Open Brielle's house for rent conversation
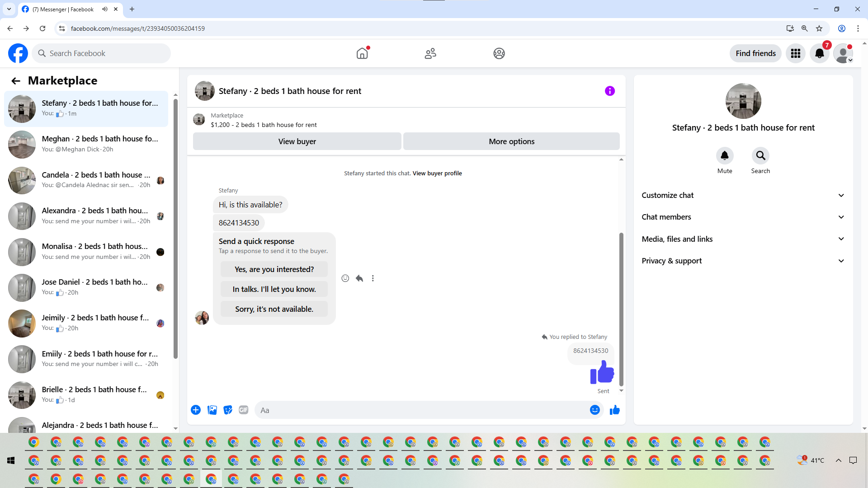 [86, 395]
